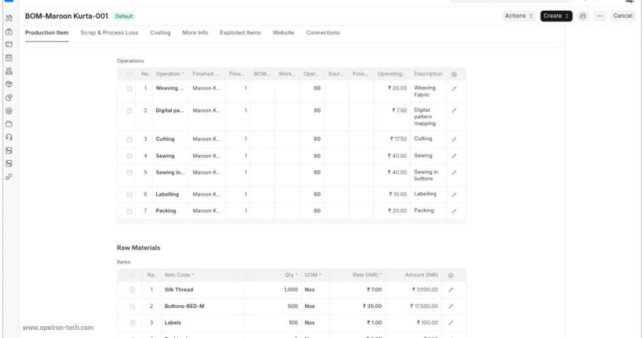This screenshot has height=338, width=644.
Task: Open Raw Materials table settings gear
Action: point(451,275)
